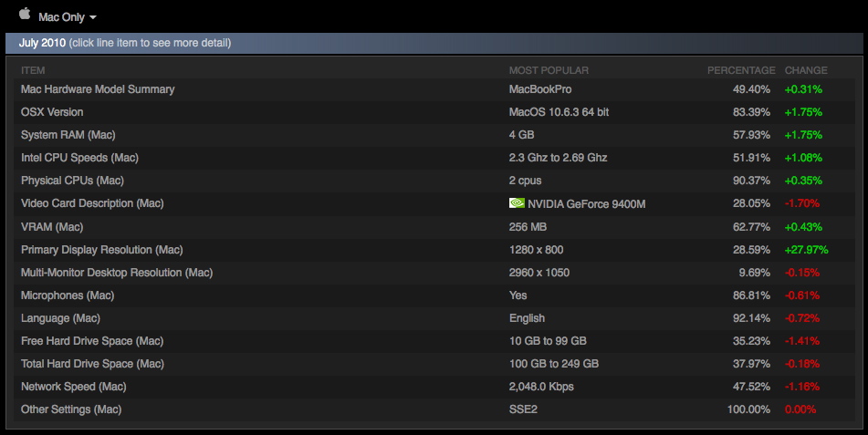Open OSX Version details
Image resolution: width=868 pixels, height=435 pixels.
tap(434, 112)
